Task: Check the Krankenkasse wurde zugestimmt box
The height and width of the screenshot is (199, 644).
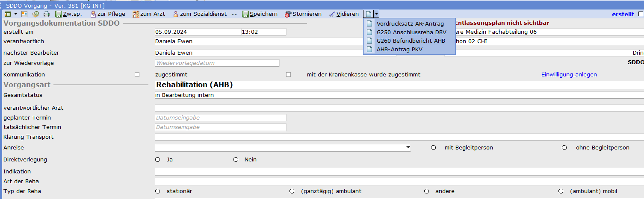Action: 289,74
